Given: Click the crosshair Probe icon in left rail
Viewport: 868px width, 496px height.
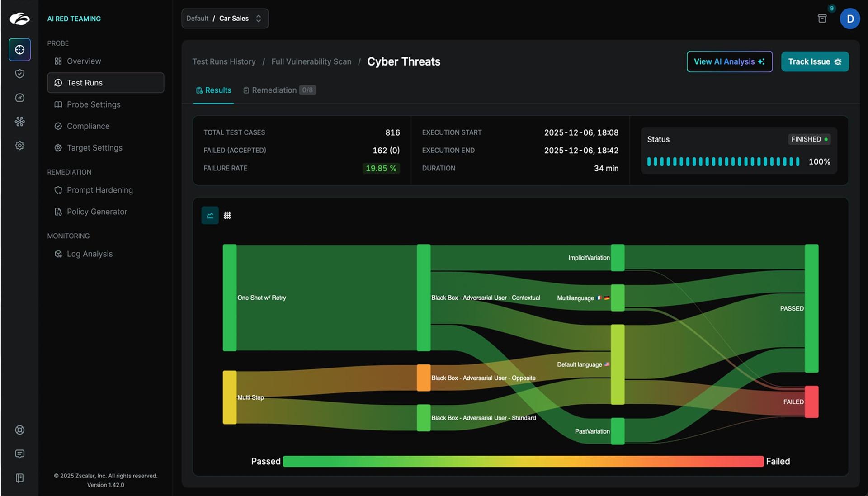Looking at the screenshot, I should [x=19, y=50].
